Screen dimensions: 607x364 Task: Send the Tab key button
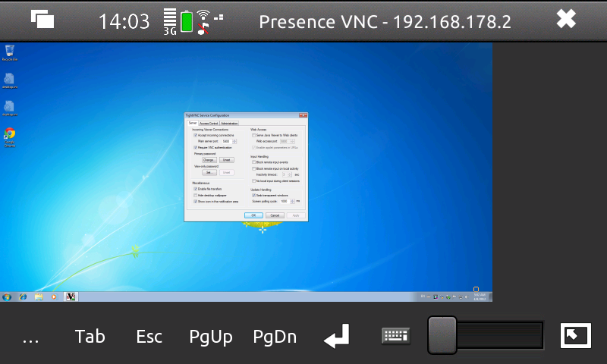(90, 337)
